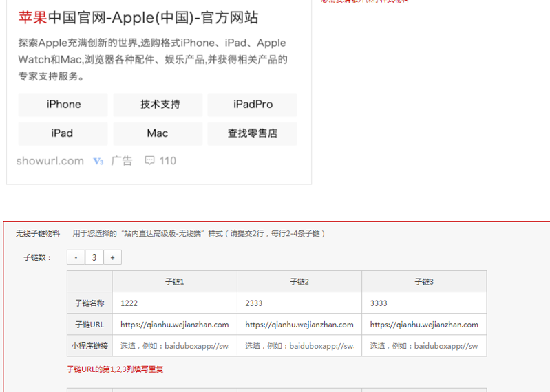Screen dimensions: 550x392
Task: Fill the 小程序链接 field under 子链3
Action: (x=424, y=346)
